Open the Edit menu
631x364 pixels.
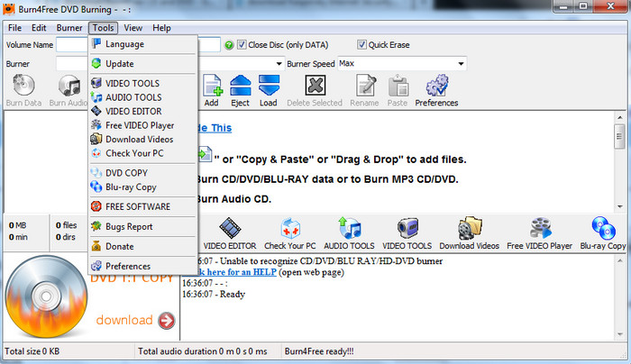click(x=39, y=28)
